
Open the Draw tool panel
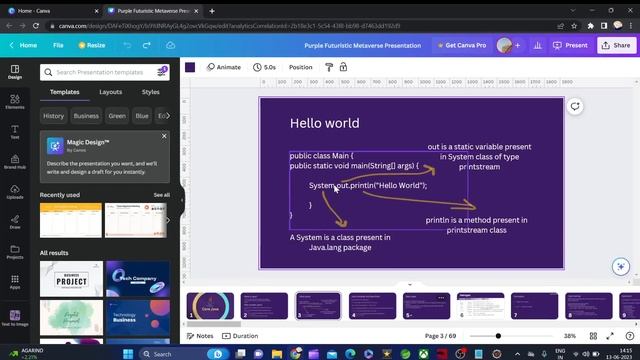(15, 222)
